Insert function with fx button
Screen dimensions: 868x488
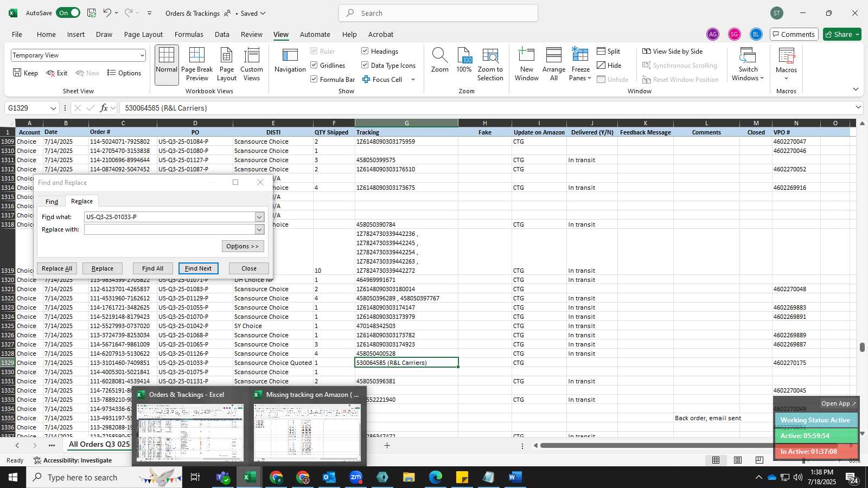(104, 108)
